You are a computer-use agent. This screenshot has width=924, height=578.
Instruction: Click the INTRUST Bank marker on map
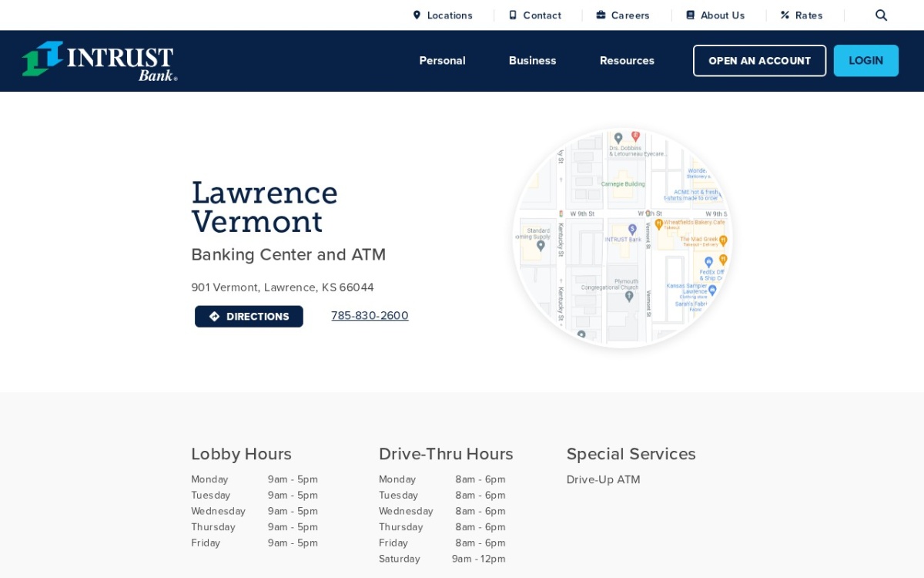click(632, 229)
